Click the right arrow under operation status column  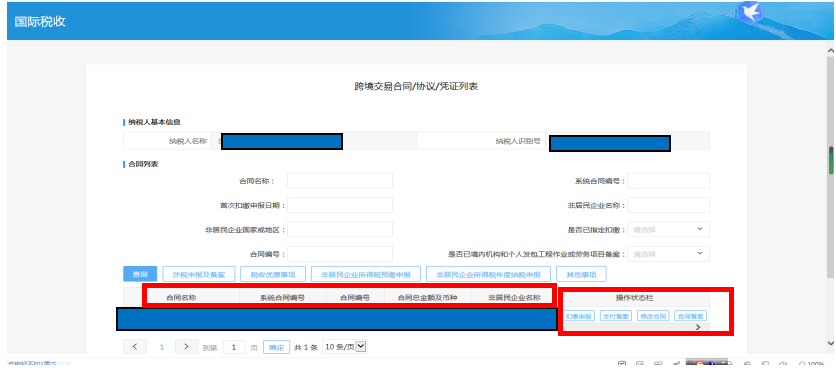click(698, 327)
